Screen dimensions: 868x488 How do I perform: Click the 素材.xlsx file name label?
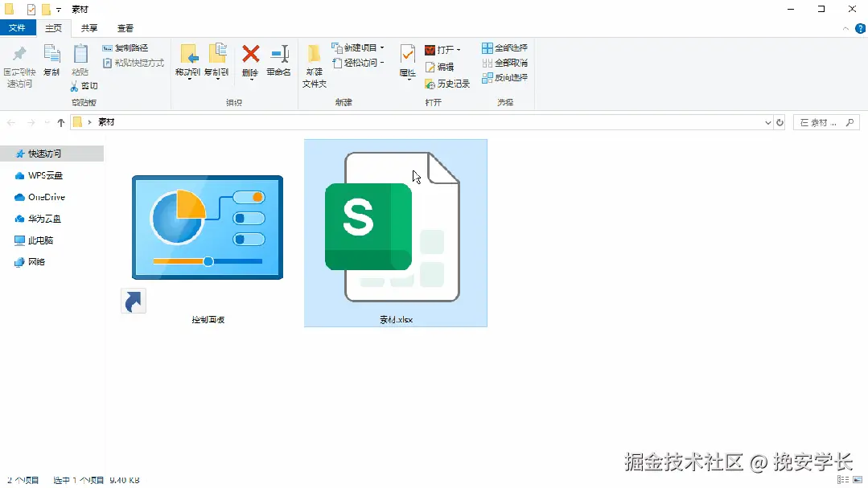[x=396, y=320]
